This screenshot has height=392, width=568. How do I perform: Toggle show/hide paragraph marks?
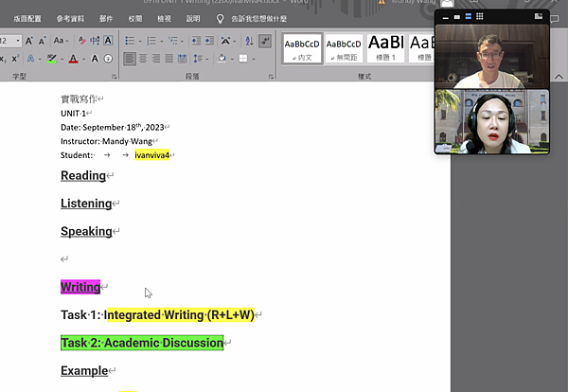(x=265, y=41)
